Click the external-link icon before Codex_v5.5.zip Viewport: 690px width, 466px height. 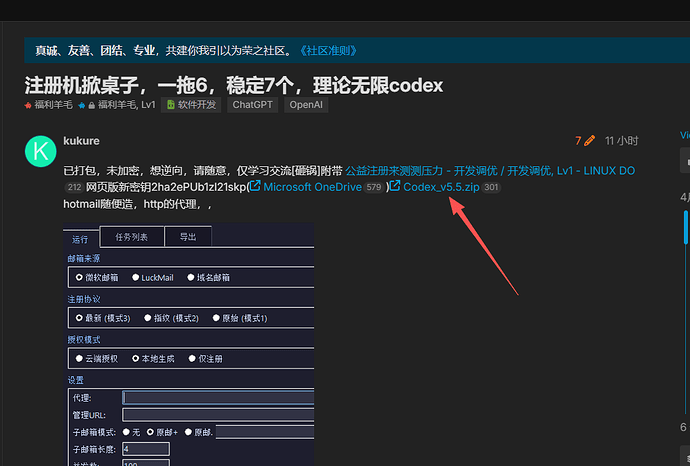395,186
